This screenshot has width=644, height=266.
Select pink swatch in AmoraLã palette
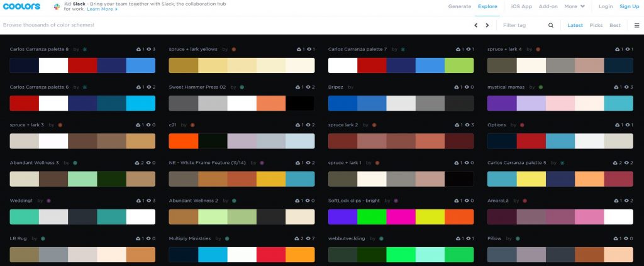click(589, 217)
